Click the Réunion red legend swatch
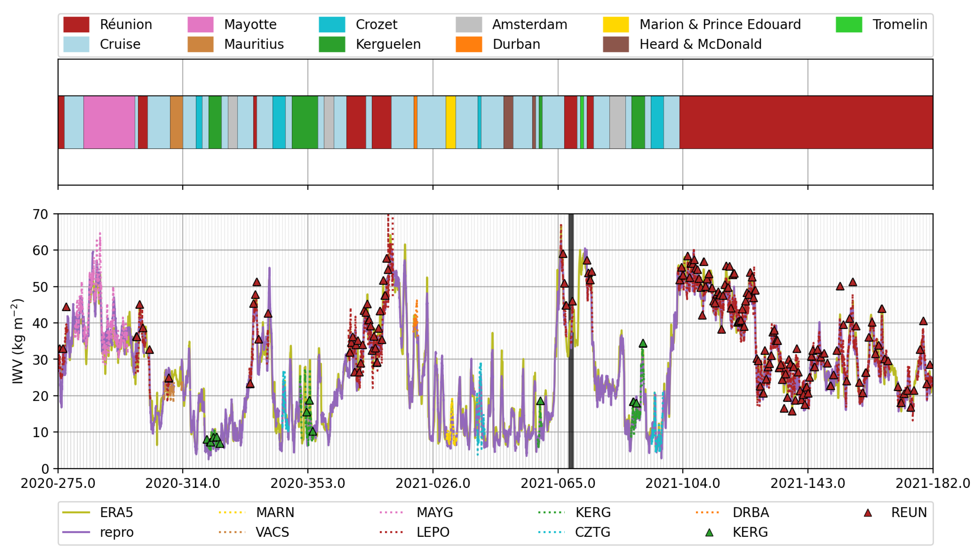The height and width of the screenshot is (560, 980). tap(76, 24)
